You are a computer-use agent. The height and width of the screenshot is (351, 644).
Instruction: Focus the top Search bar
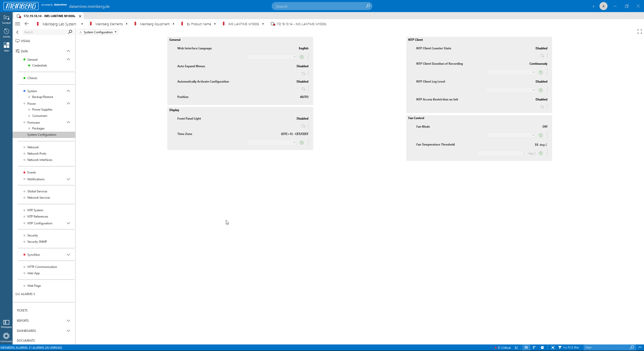coord(322,6)
